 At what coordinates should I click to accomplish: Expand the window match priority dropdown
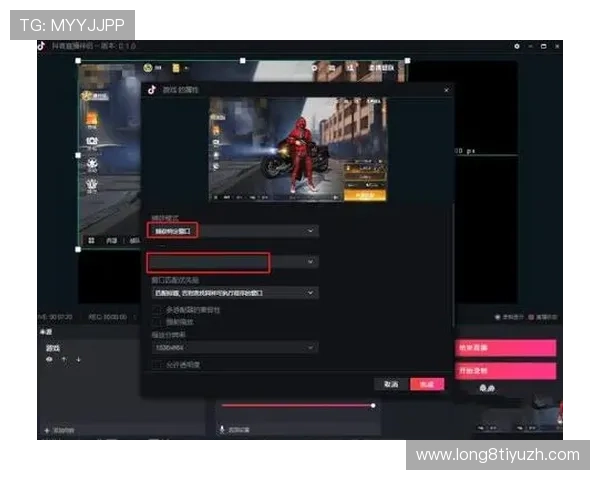[235, 293]
